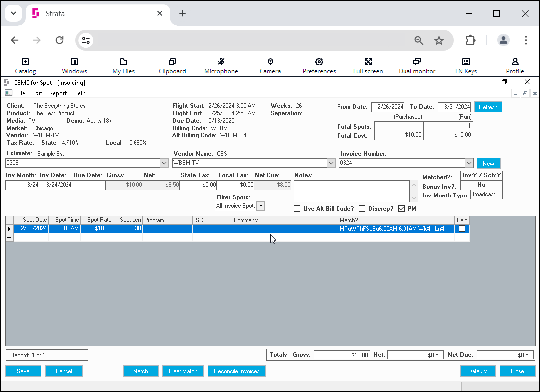This screenshot has width=540, height=392.
Task: Click the Cancel button
Action: click(x=64, y=371)
